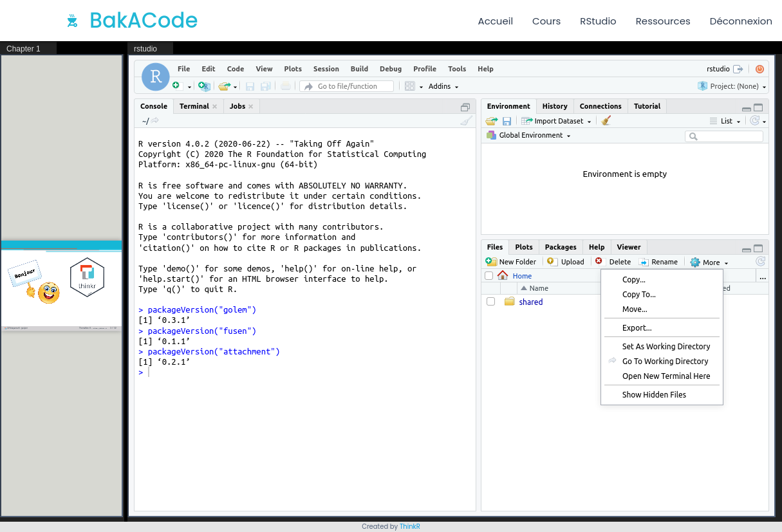The width and height of the screenshot is (782, 532).
Task: Click the BakACode logo icon
Action: pyautogui.click(x=72, y=21)
